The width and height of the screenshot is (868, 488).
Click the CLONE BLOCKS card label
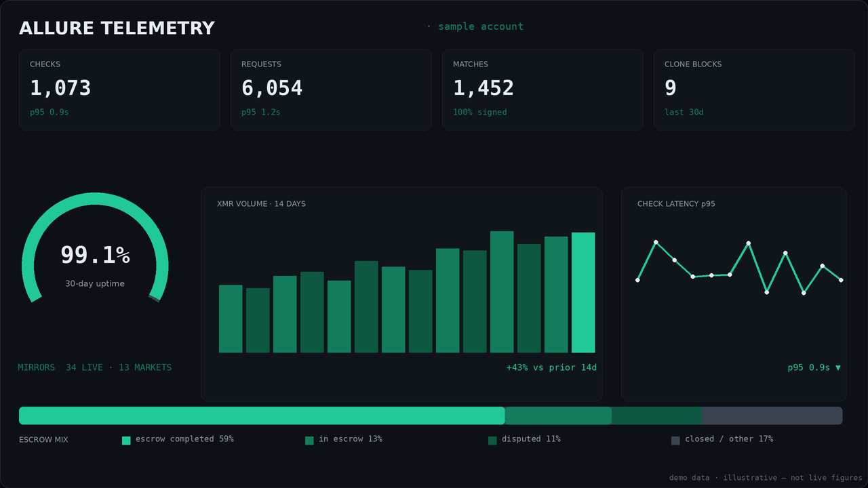tap(693, 64)
